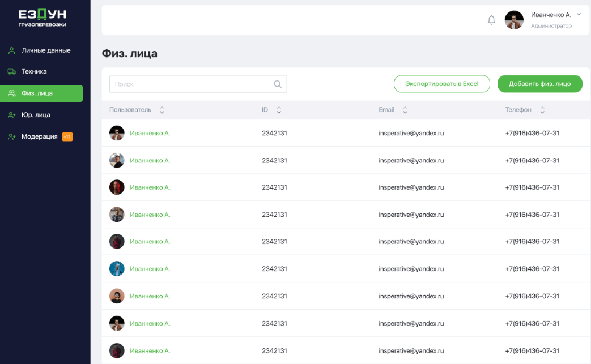Open first Иванченко А. user link

[x=150, y=133]
